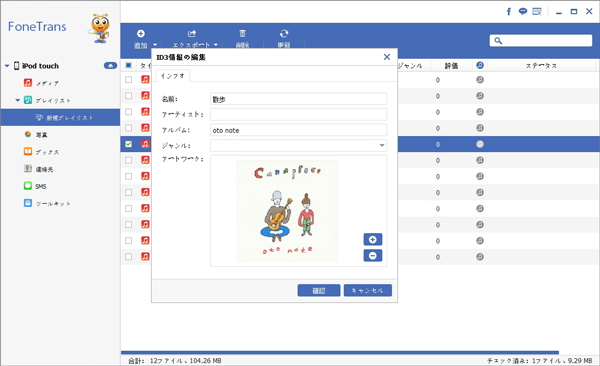Open the Facebook icon in title bar
Image resolution: width=600 pixels, height=366 pixels.
[509, 11]
